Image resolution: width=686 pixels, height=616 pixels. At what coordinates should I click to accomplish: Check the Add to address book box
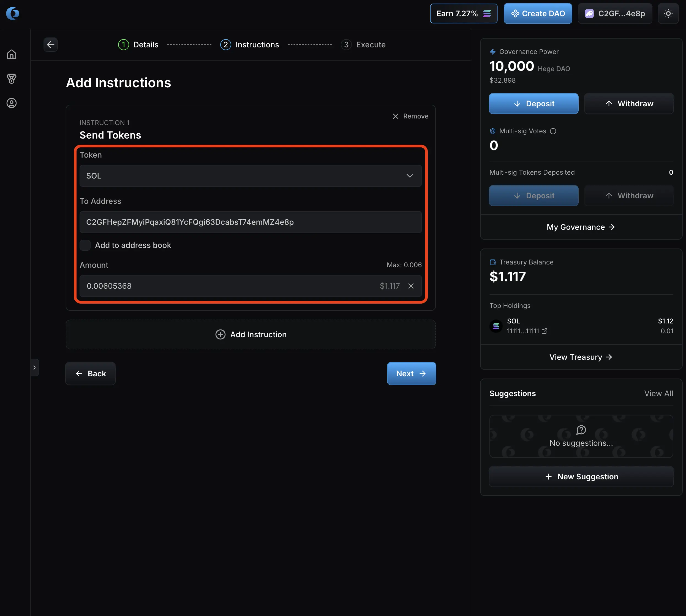click(85, 245)
